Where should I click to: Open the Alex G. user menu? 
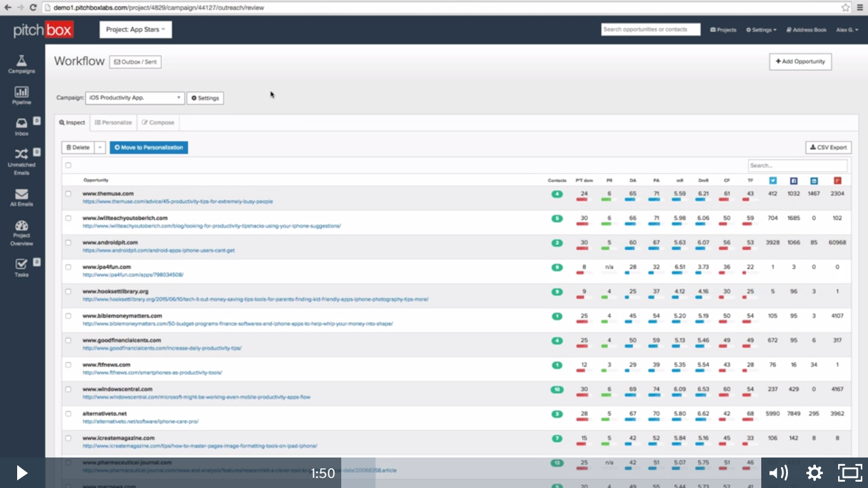(847, 30)
